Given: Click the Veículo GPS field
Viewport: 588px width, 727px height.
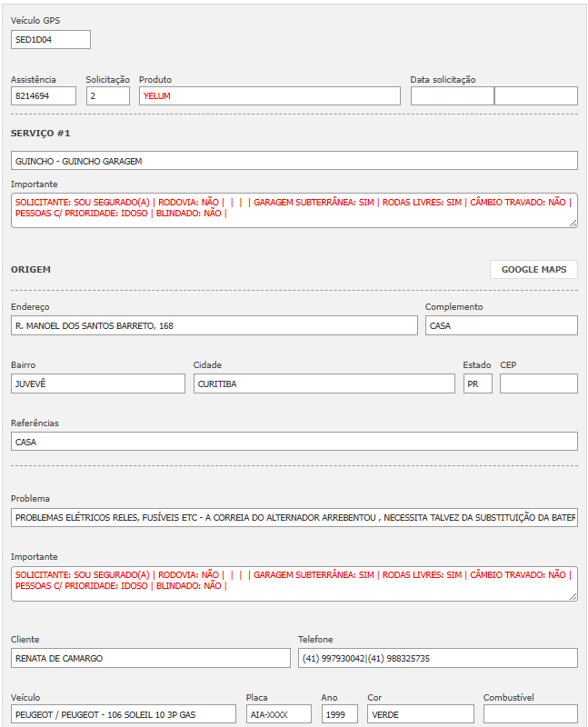Looking at the screenshot, I should coord(51,39).
